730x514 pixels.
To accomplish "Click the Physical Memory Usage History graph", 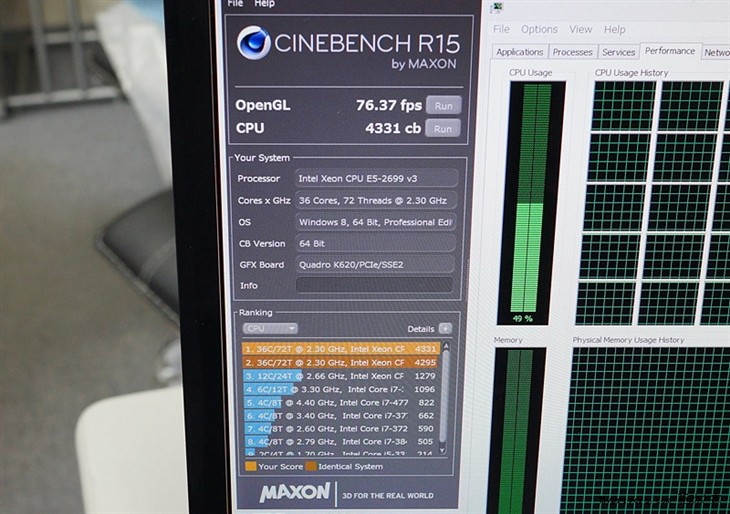I will pyautogui.click(x=647, y=431).
